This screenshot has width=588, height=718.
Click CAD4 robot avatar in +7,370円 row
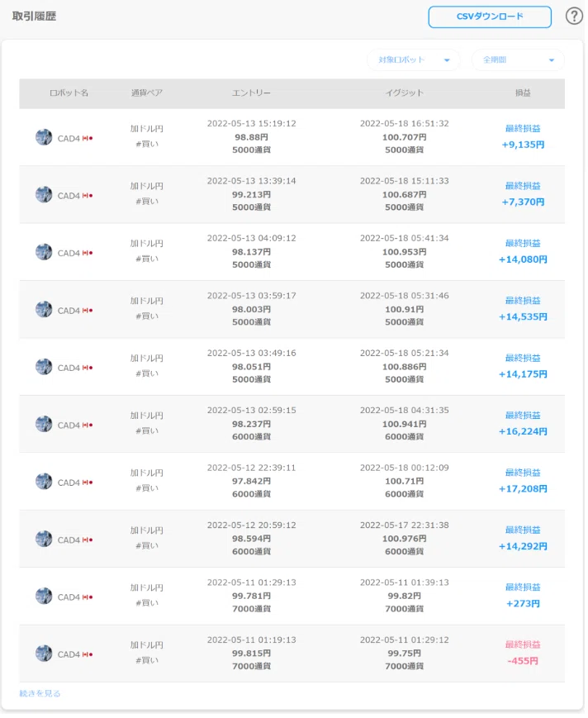(44, 195)
